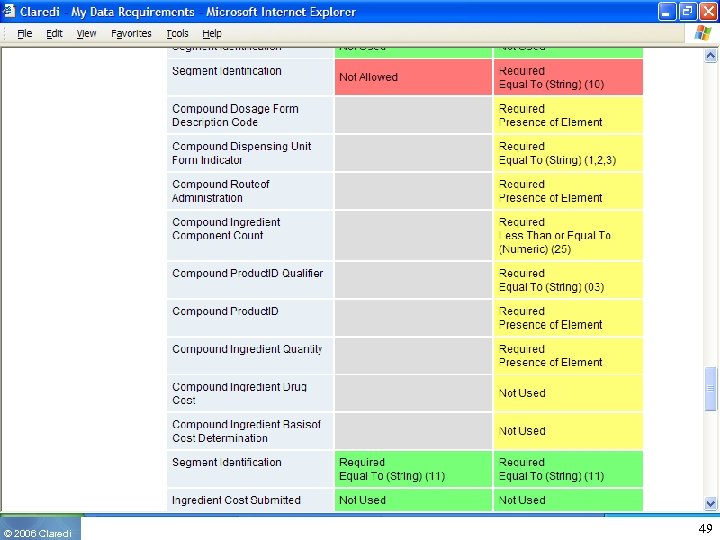The height and width of the screenshot is (540, 720).
Task: Click the Internet Explorer page icon in title bar
Action: pyautogui.click(x=9, y=11)
